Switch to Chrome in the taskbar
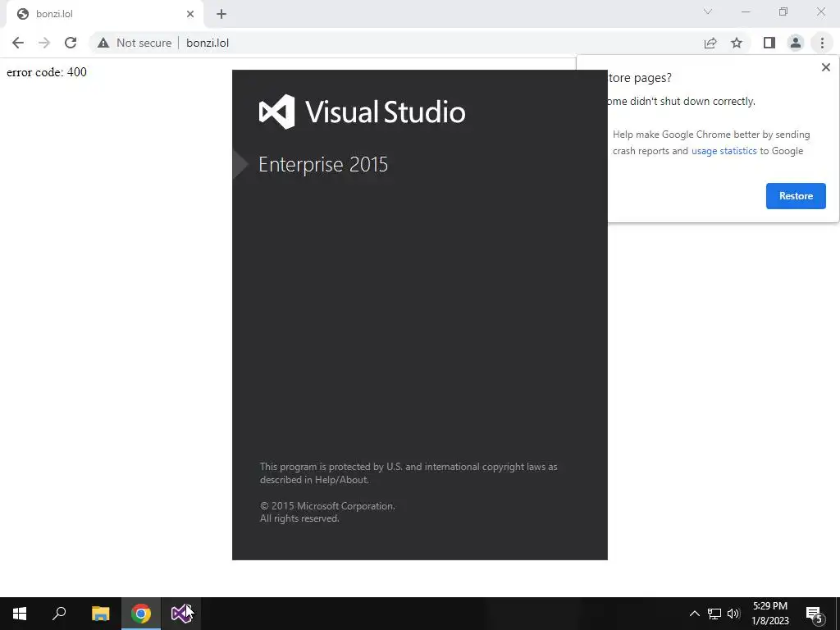Image resolution: width=840 pixels, height=630 pixels. click(141, 614)
